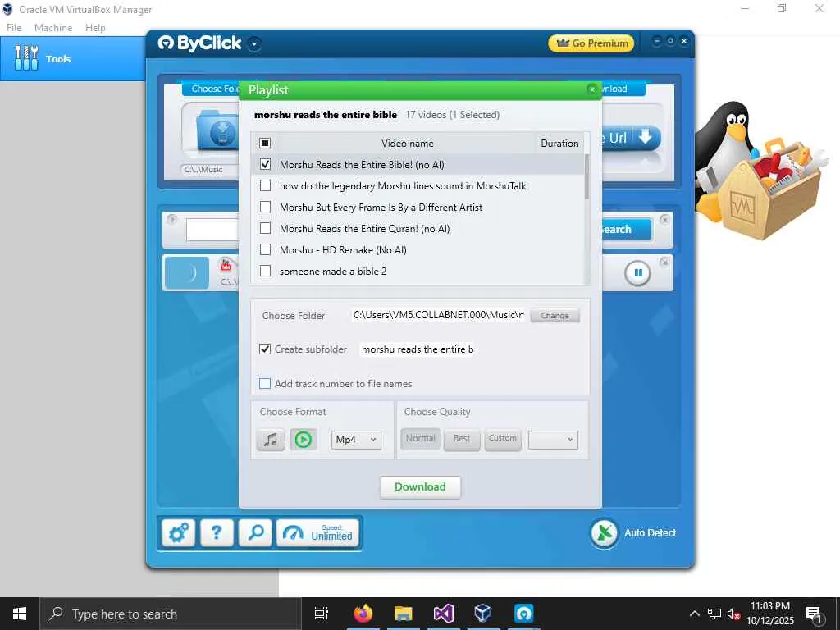Toggle the select-all videos checkbox in header

265,143
